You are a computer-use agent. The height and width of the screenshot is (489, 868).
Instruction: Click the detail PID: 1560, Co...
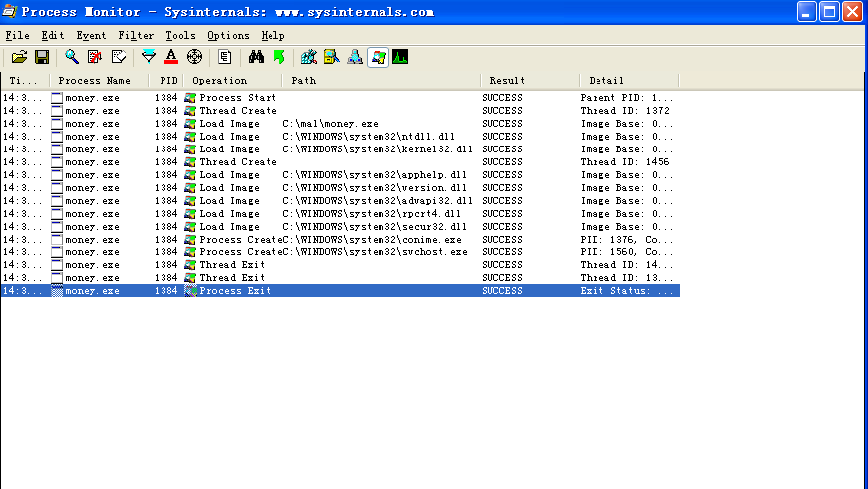(626, 252)
